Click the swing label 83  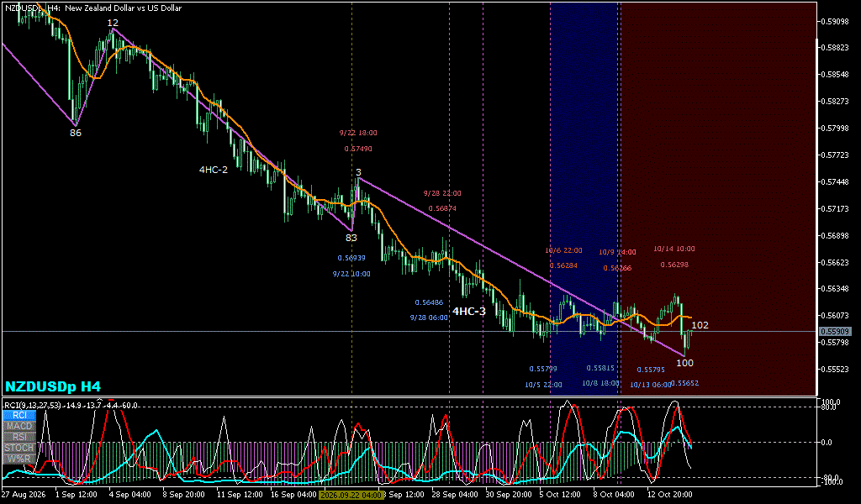click(x=351, y=238)
